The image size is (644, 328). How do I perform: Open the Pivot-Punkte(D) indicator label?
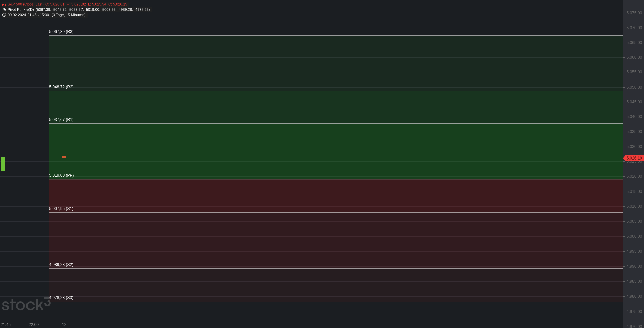click(21, 10)
